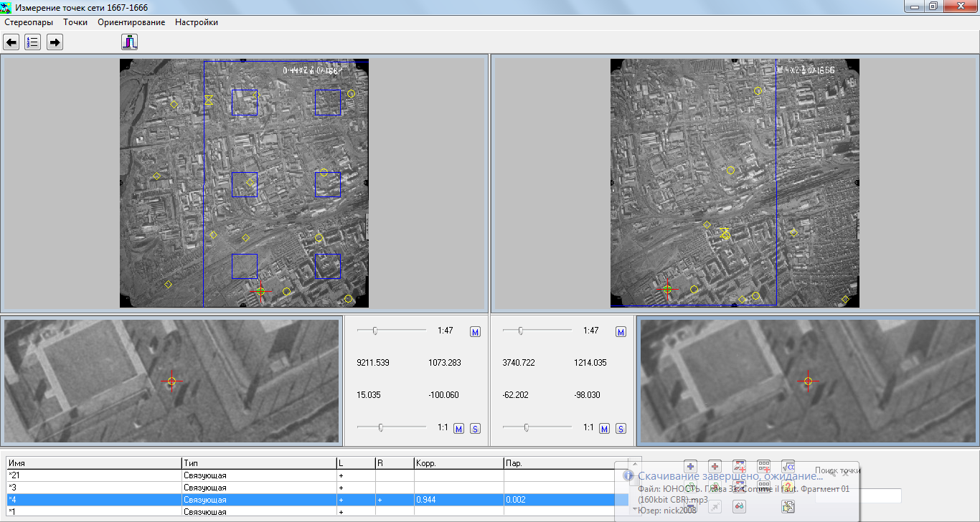Click the Поиск точки search field
This screenshot has height=522, width=980.
859,495
